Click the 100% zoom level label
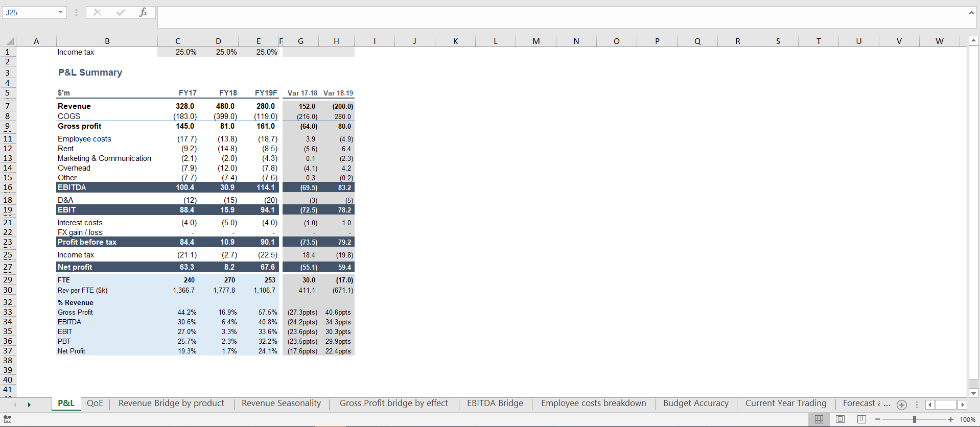The width and height of the screenshot is (980, 427). [967, 419]
